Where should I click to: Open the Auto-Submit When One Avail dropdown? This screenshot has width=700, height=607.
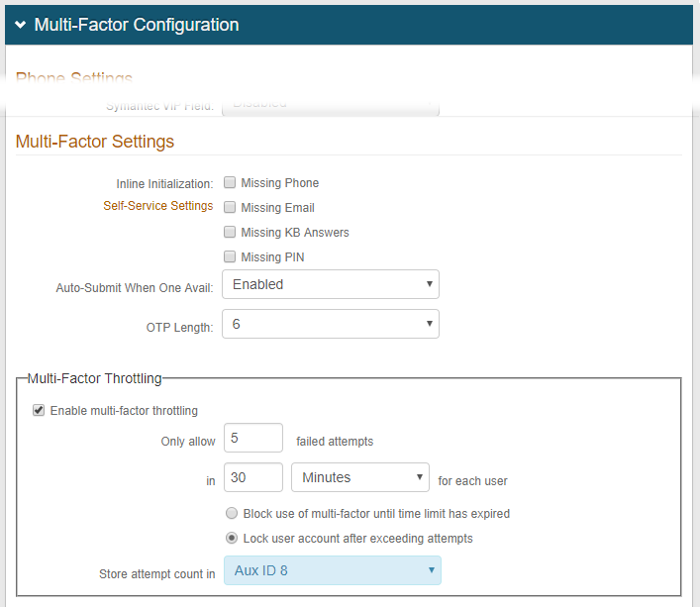tap(330, 284)
